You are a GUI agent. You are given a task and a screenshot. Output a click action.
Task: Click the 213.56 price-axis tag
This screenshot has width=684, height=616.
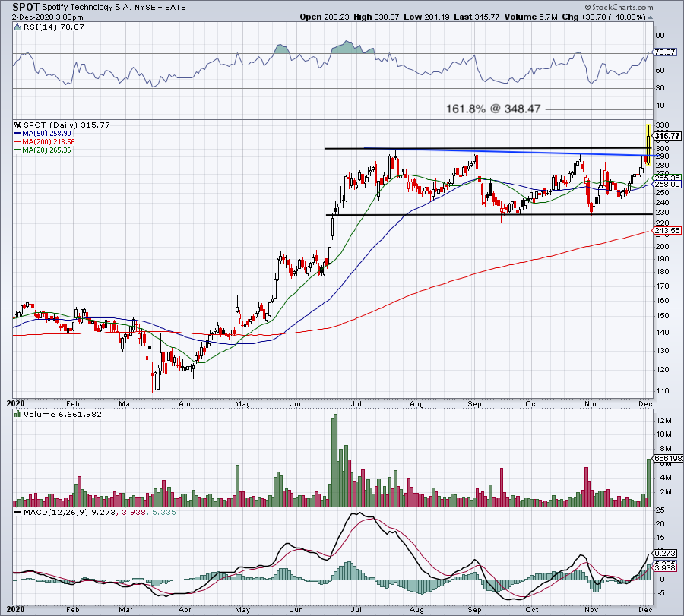click(x=667, y=230)
